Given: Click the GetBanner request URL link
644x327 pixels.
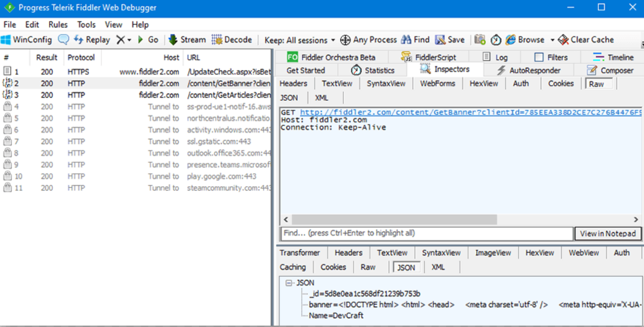Looking at the screenshot, I should (471, 112).
